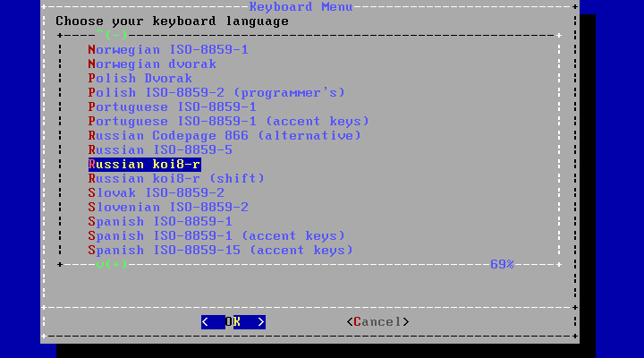Choose Spanish ISO-8859-1 (accent keys)

216,236
